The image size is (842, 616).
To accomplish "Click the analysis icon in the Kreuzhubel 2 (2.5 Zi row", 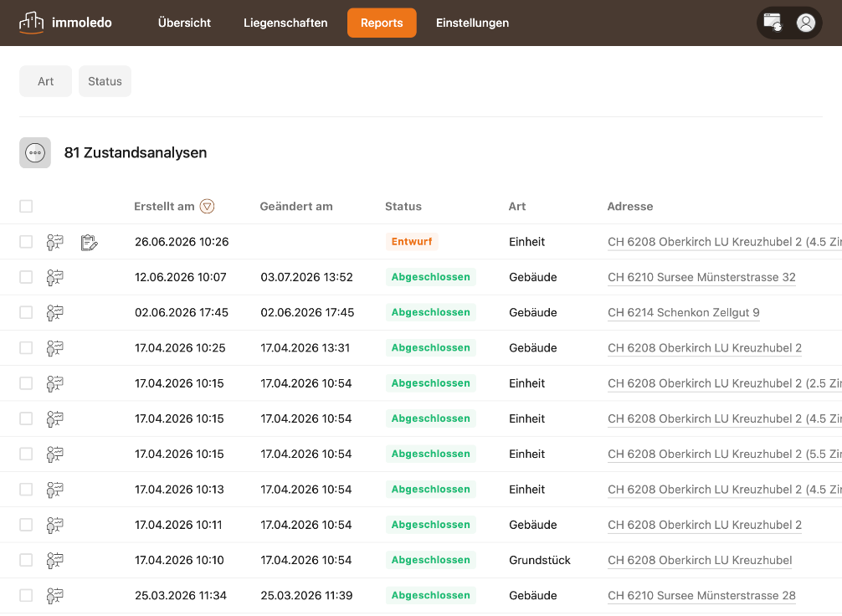I will (54, 383).
